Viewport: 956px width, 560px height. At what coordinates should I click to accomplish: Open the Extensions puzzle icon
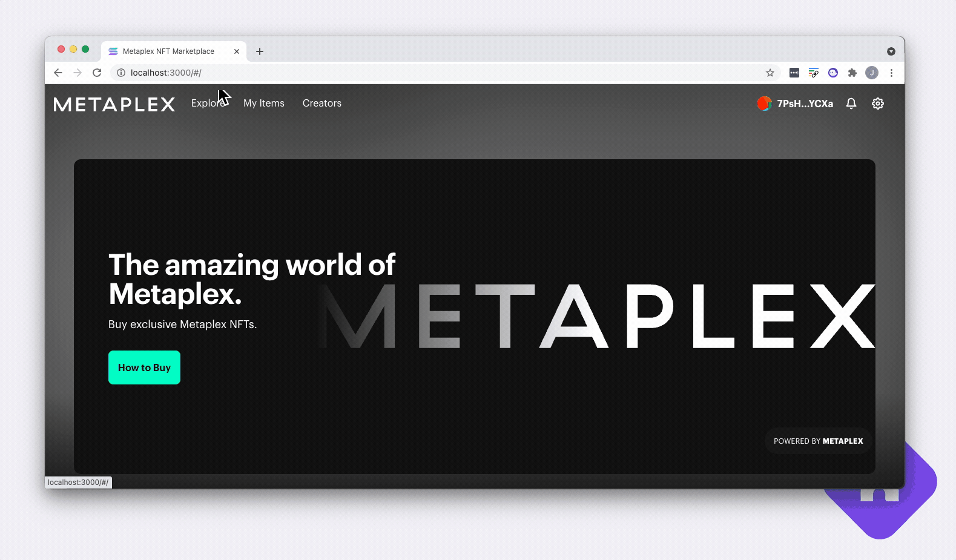click(852, 73)
